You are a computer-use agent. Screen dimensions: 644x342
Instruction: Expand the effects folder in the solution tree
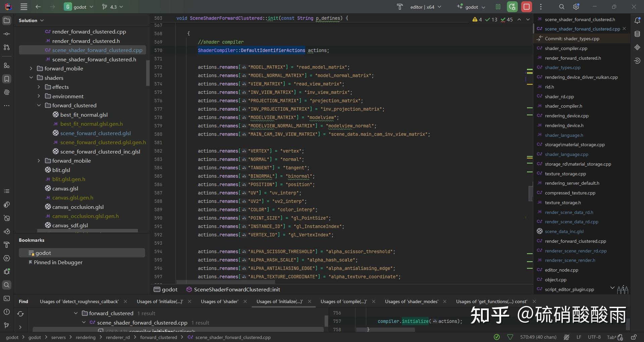click(x=39, y=87)
